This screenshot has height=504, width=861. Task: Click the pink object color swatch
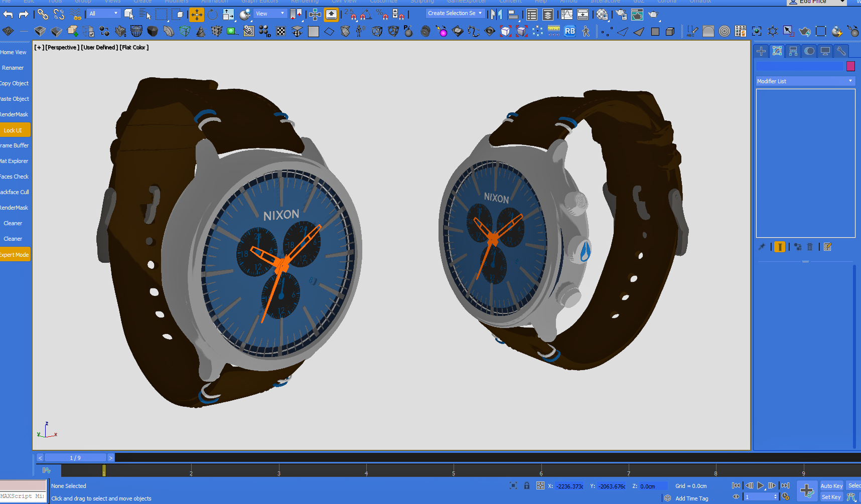[850, 66]
